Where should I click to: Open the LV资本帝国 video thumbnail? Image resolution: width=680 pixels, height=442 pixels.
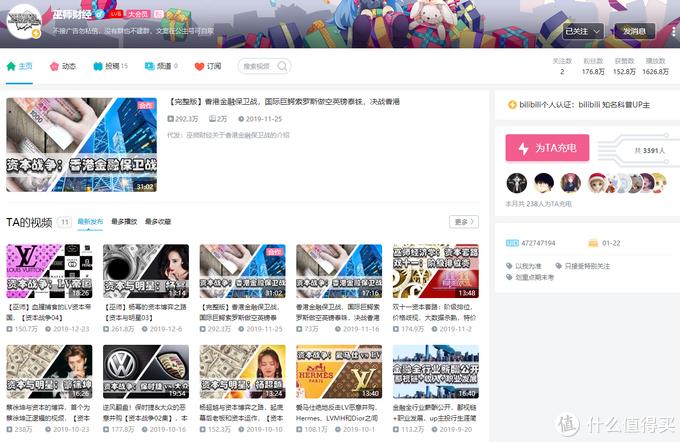click(49, 271)
